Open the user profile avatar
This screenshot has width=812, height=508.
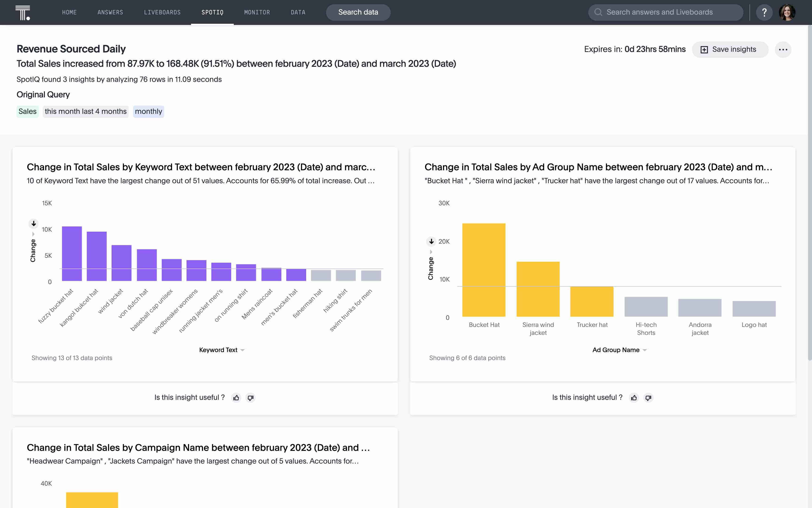(787, 12)
